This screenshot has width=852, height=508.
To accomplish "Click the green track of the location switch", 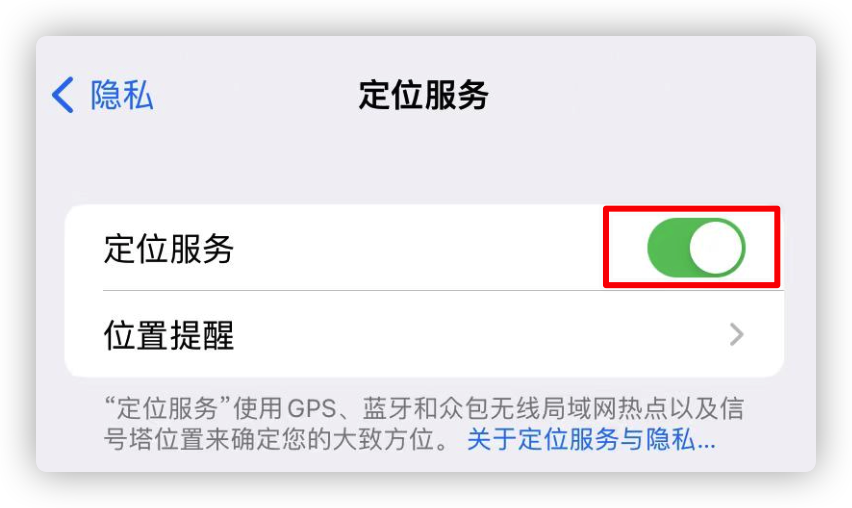I will (667, 248).
